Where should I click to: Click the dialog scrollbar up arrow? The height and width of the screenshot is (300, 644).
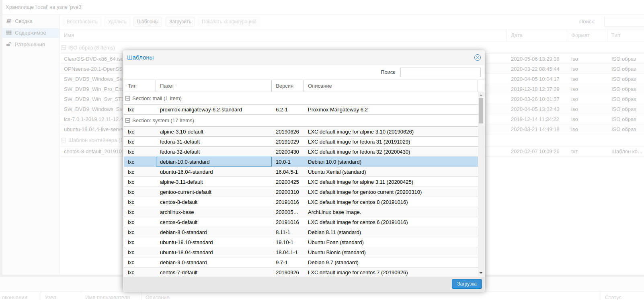point(481,95)
